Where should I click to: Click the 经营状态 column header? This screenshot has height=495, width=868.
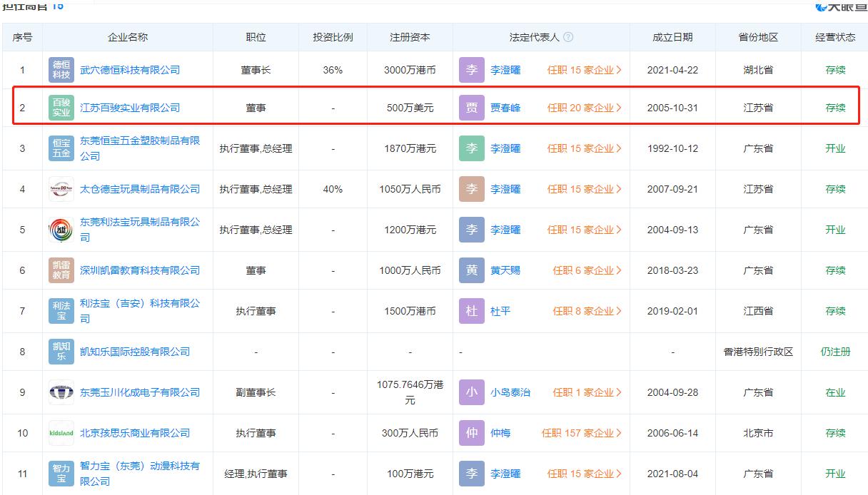coord(835,37)
